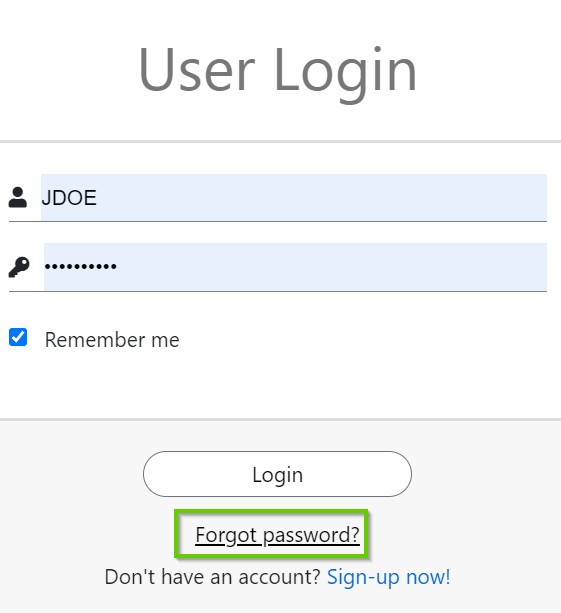Follow the Sign-up now! link

click(389, 577)
